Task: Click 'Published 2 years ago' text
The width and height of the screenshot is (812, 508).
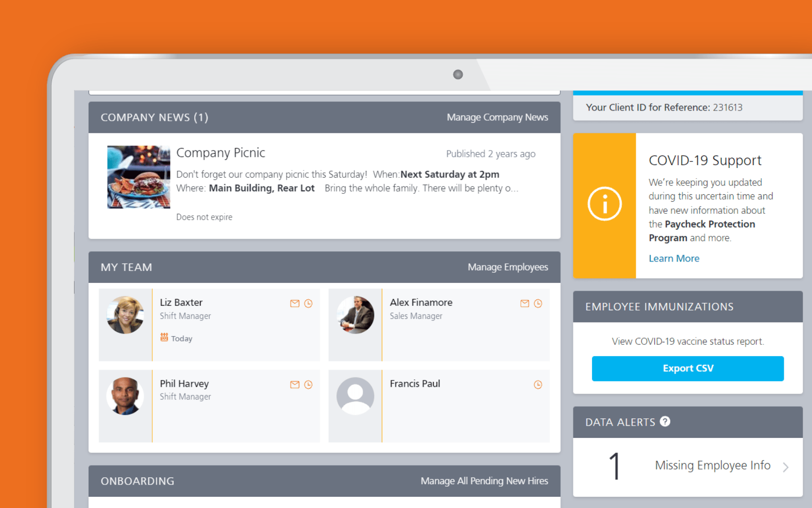Action: click(x=491, y=154)
